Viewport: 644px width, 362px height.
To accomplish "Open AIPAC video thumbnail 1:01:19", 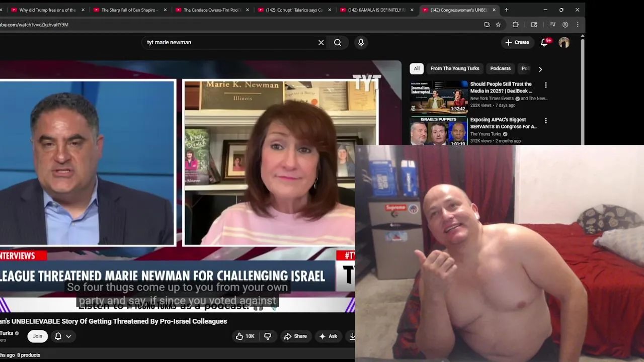I will coord(439,131).
